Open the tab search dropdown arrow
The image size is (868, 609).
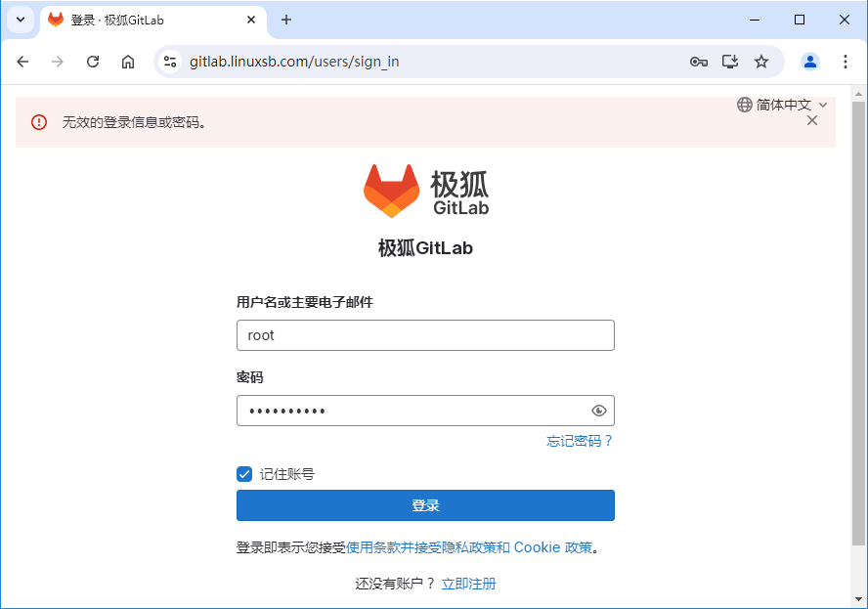coord(21,20)
